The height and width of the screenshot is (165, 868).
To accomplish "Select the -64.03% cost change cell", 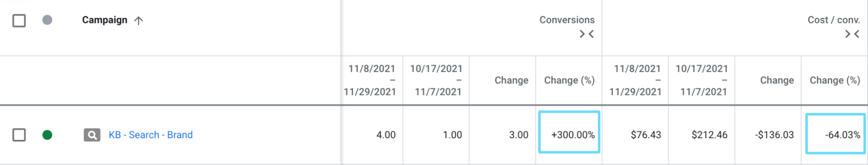I will (x=835, y=133).
